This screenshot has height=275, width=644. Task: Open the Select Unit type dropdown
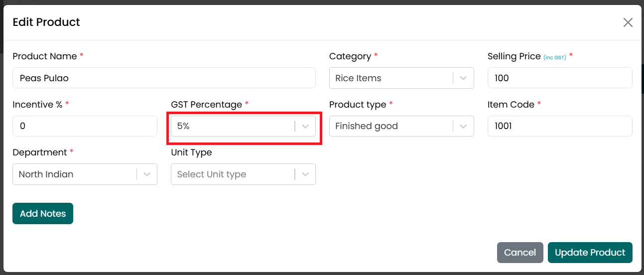pyautogui.click(x=243, y=174)
